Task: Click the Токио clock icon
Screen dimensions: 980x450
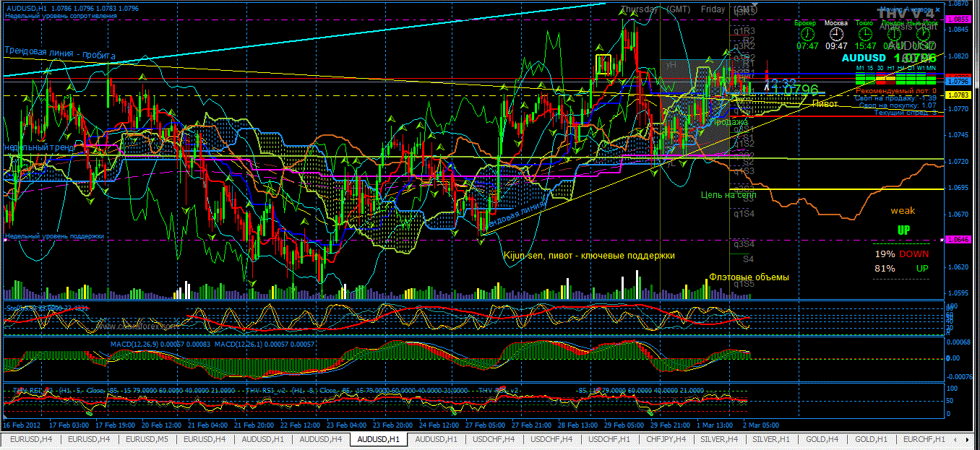Action: click(x=864, y=33)
